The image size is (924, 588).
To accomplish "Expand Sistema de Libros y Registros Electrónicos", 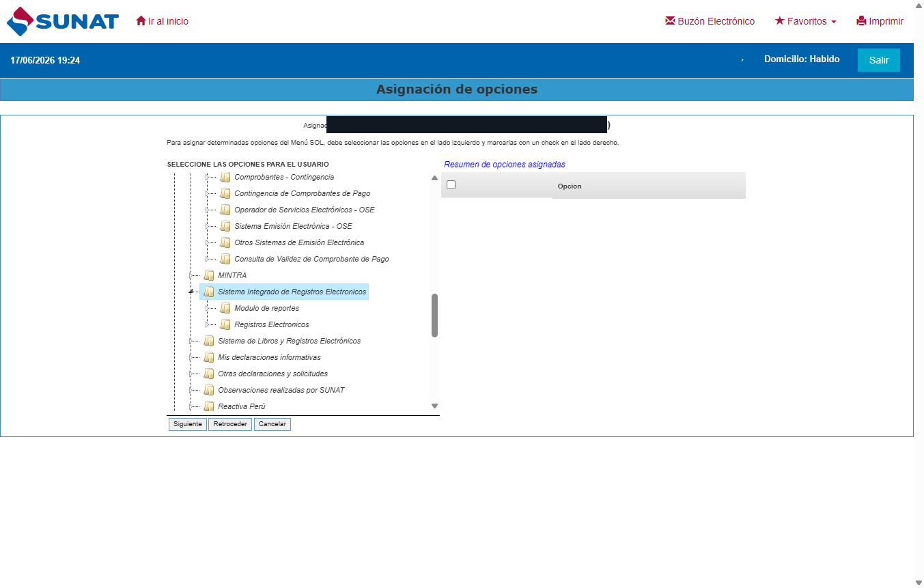I will click(x=191, y=341).
